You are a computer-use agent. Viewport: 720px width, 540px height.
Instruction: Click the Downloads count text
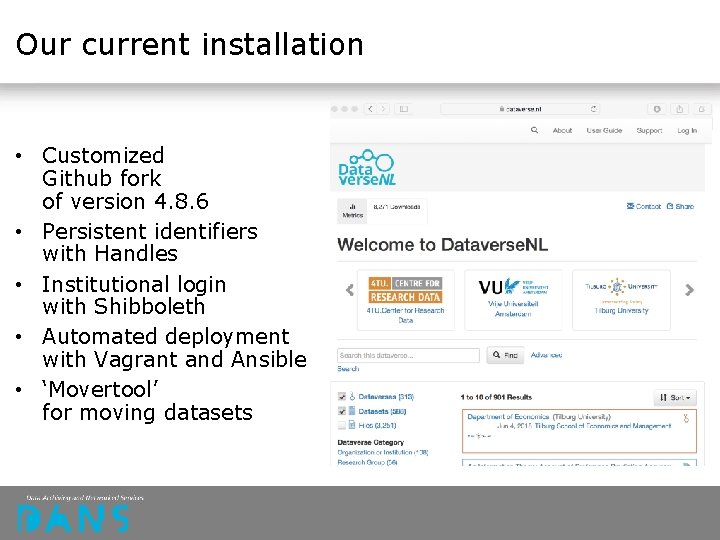tap(397, 207)
